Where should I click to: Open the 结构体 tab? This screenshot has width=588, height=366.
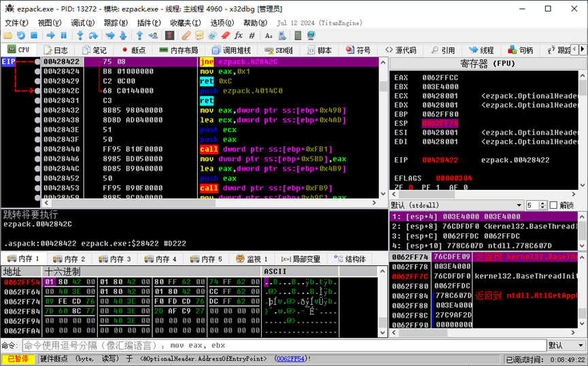(350, 259)
